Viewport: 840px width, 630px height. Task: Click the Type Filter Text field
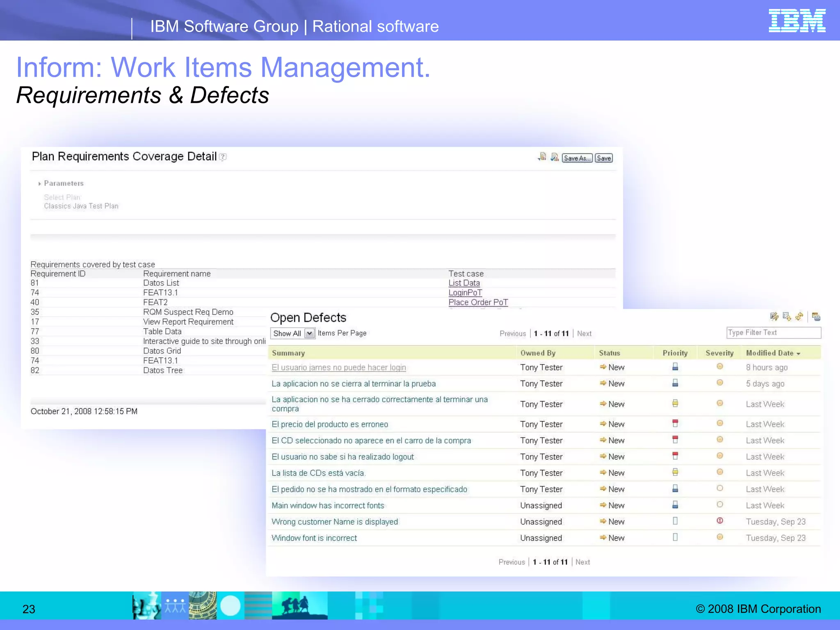[x=774, y=333]
